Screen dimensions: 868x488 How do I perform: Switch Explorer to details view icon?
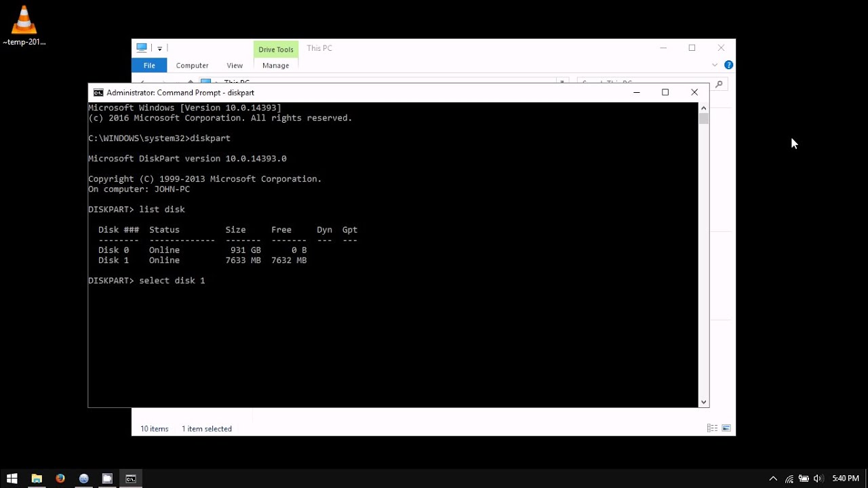(712, 428)
